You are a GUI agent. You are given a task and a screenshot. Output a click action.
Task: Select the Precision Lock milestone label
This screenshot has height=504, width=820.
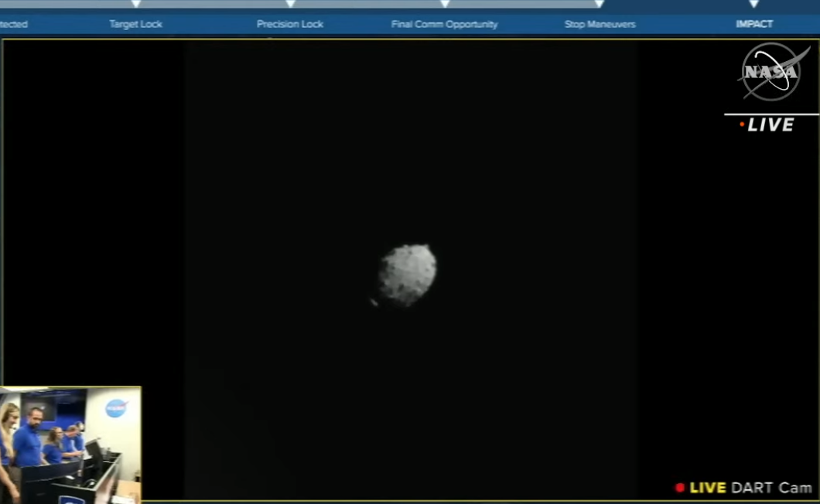click(x=290, y=24)
